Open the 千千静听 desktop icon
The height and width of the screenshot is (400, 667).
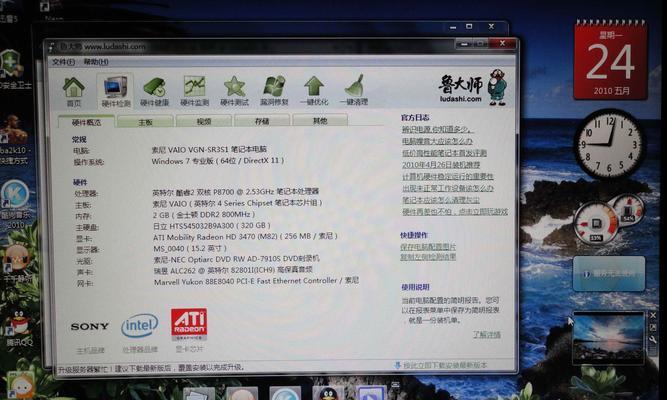(x=17, y=264)
